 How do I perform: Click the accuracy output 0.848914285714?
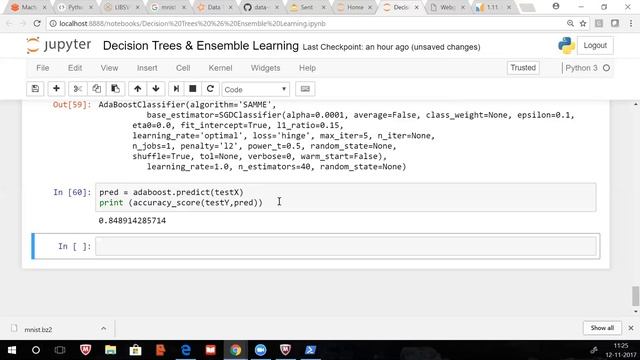132,221
